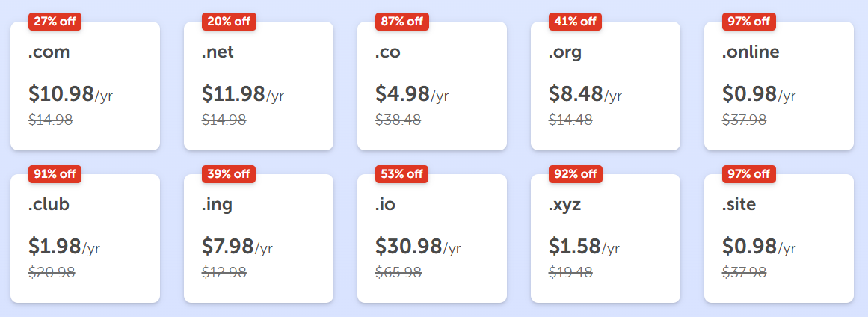The width and height of the screenshot is (868, 317).
Task: Click the 53% off badge
Action: tap(402, 174)
